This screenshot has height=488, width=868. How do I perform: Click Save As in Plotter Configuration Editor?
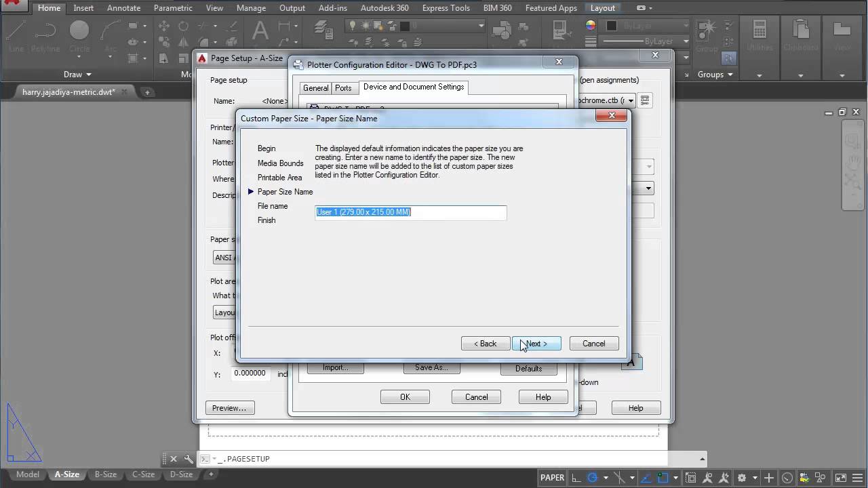pos(432,367)
